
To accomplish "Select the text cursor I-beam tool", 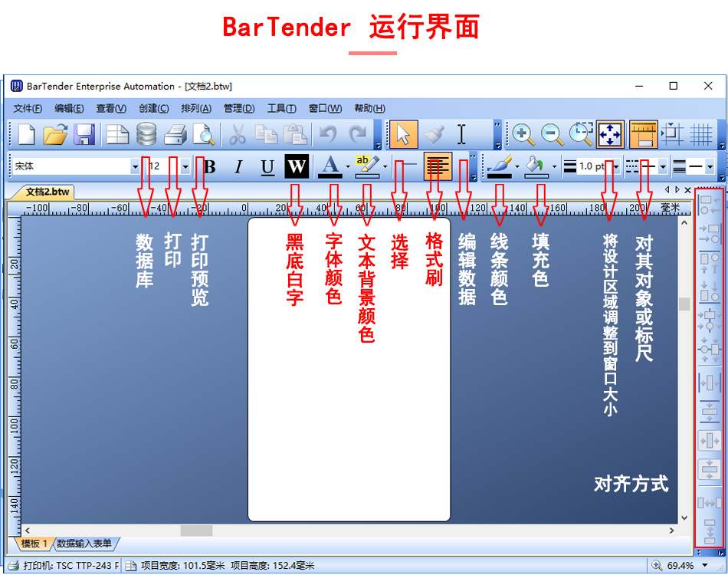I will tap(461, 135).
